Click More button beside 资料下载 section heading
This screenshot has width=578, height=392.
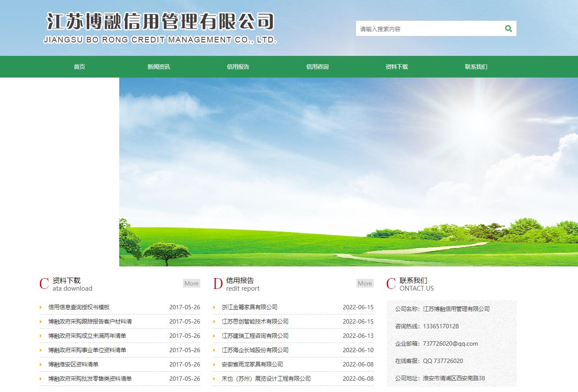pos(191,283)
